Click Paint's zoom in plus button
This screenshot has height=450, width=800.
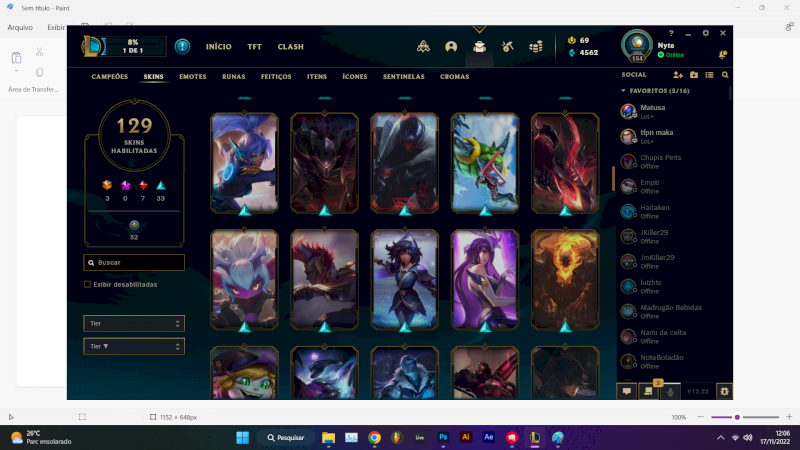click(x=789, y=417)
